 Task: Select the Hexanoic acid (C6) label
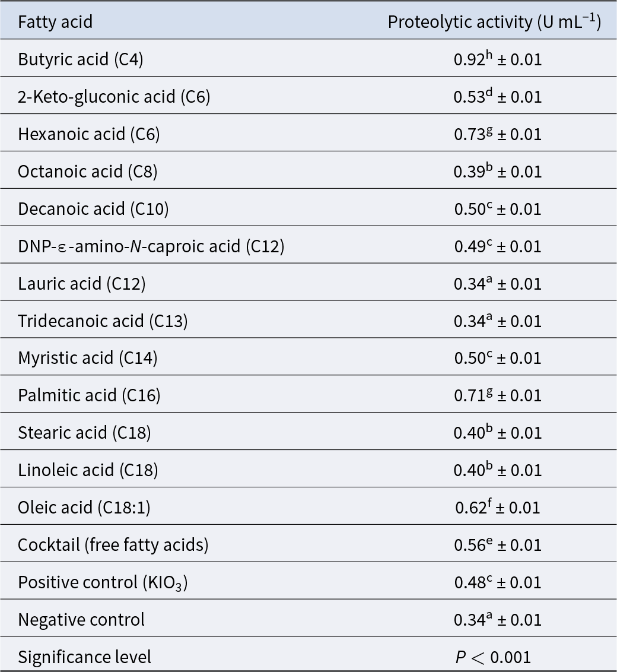(x=88, y=134)
